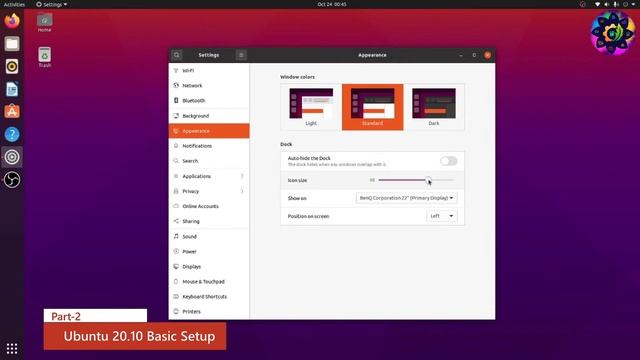Screen dimensions: 640x360
Task: Open the Settings hamburger menu
Action: 241,55
